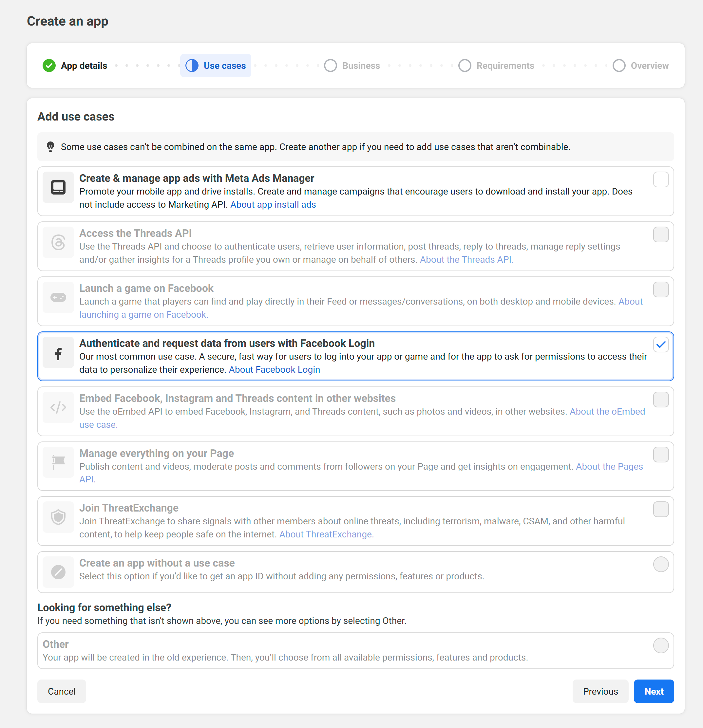Check the Embed Facebook, Instagram content checkbox
The height and width of the screenshot is (728, 703).
[661, 399]
